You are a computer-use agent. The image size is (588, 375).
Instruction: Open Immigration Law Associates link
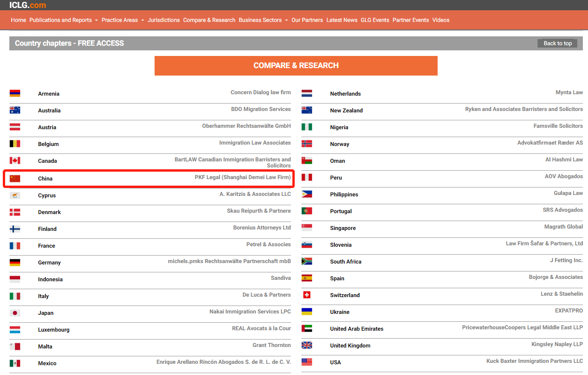[255, 143]
